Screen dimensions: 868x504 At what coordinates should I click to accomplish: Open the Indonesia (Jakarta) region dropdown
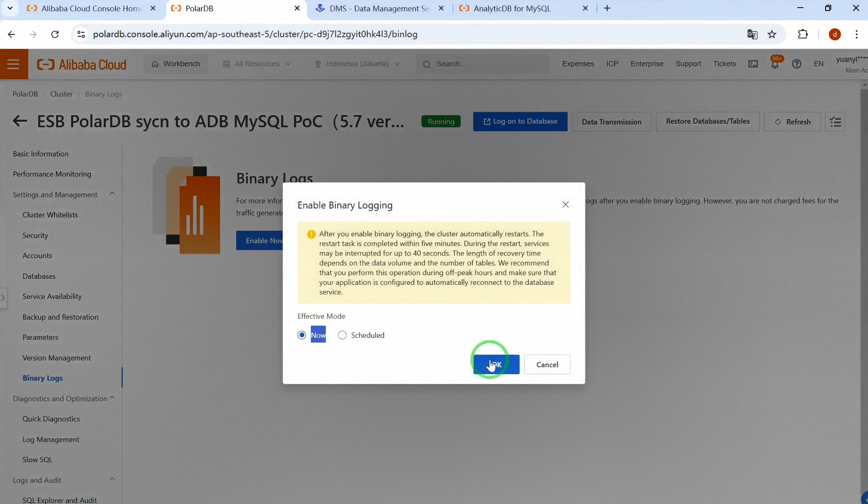coord(357,64)
